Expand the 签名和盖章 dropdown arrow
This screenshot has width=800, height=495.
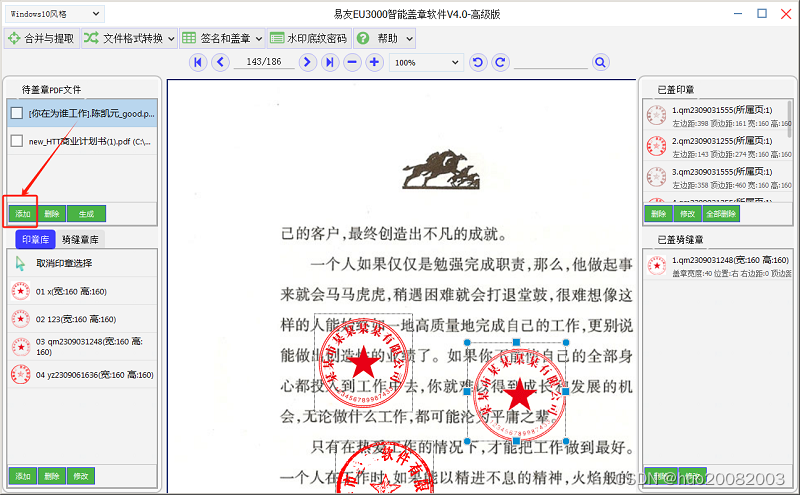coord(259,38)
